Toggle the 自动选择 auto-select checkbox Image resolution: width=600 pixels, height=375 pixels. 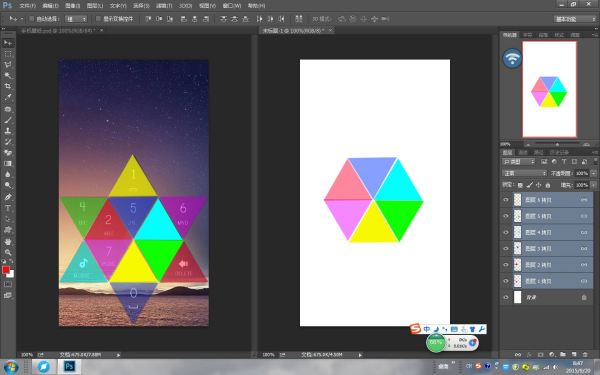(x=32, y=18)
